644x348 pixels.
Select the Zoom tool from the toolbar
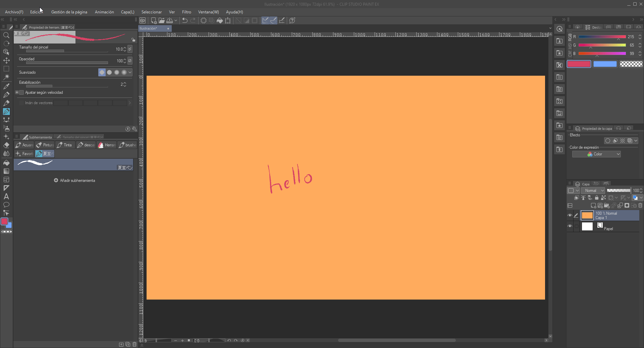(6, 35)
